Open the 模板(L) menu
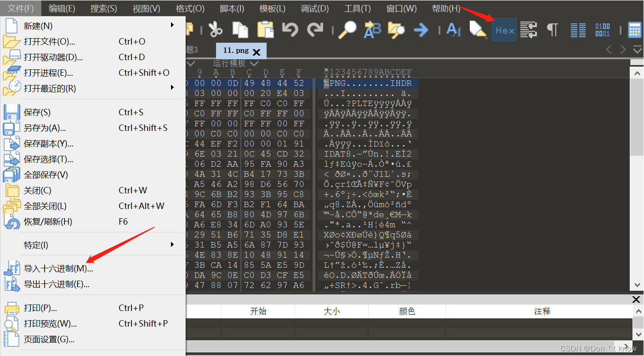Viewport: 644px width, 356px height. [273, 8]
